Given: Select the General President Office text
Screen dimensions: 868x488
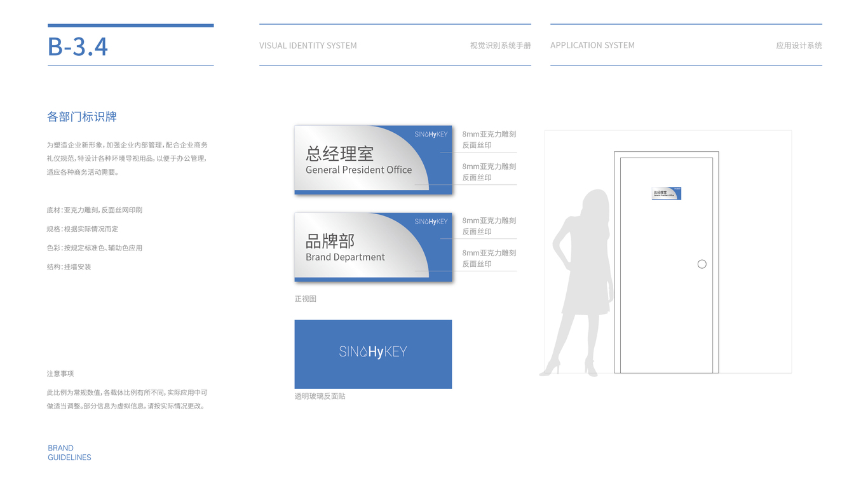Looking at the screenshot, I should point(358,170).
